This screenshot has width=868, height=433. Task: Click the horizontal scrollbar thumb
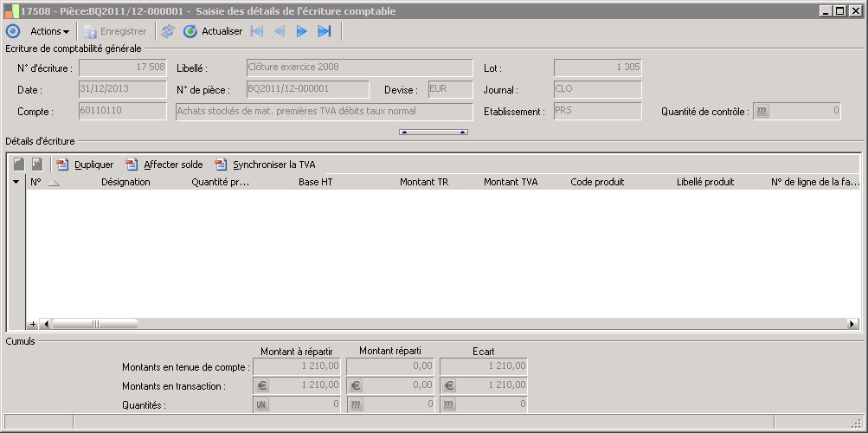94,324
